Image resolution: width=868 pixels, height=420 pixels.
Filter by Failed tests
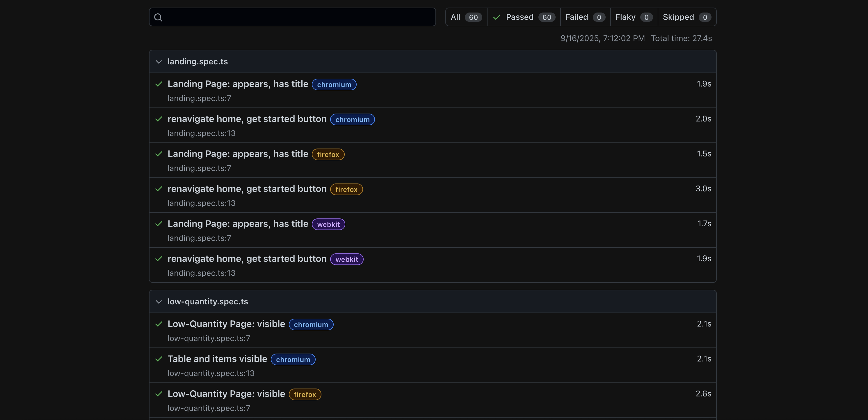(585, 17)
